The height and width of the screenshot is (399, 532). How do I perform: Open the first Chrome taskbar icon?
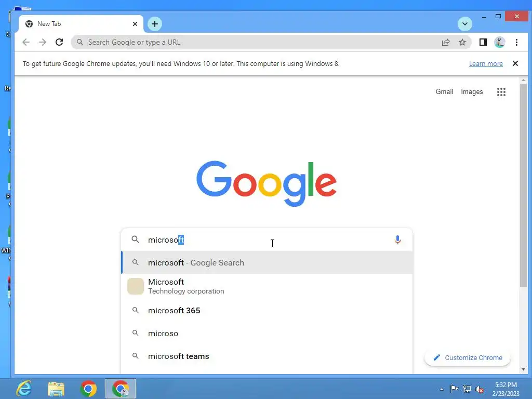(x=88, y=389)
